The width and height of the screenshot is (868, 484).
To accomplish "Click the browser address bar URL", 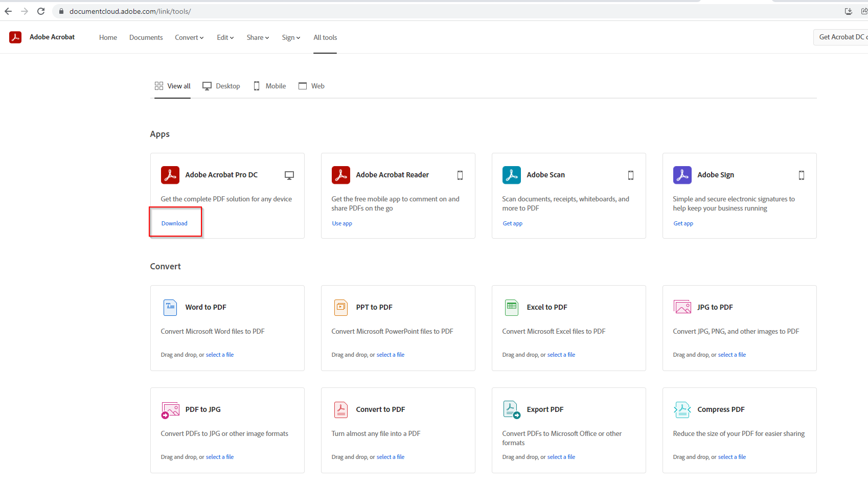I will pos(130,11).
